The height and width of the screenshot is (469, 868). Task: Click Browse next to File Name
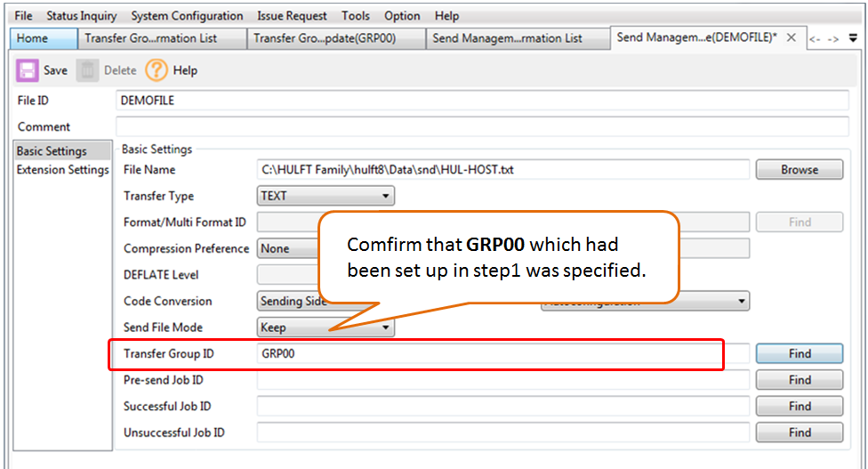(x=799, y=169)
